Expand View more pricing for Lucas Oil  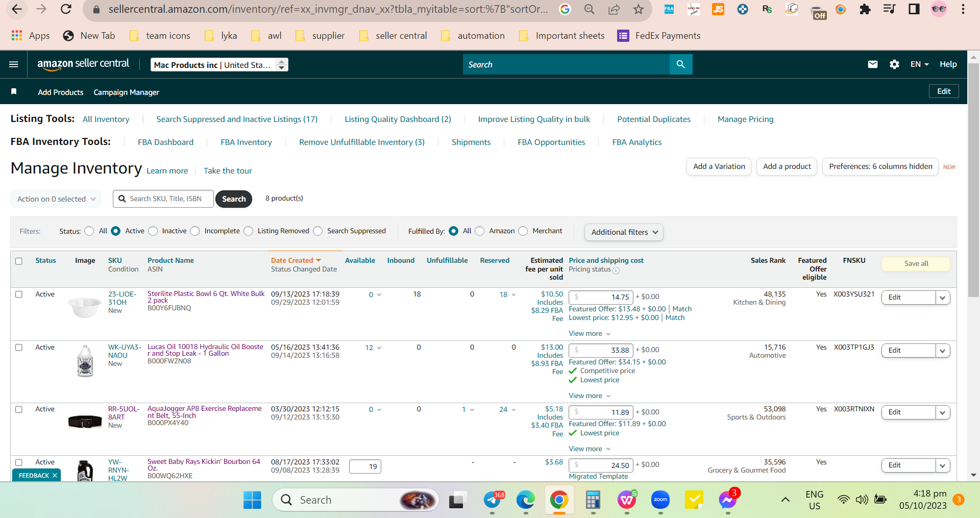(x=590, y=396)
